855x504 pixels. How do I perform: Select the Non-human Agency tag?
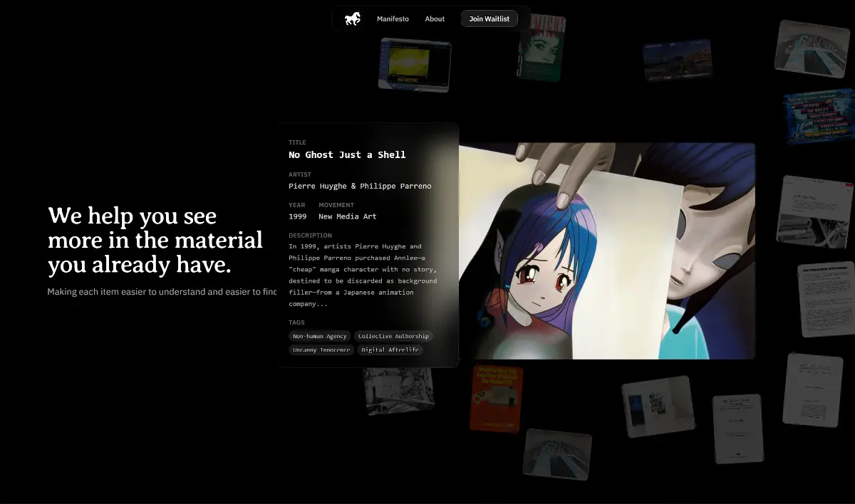pos(319,336)
